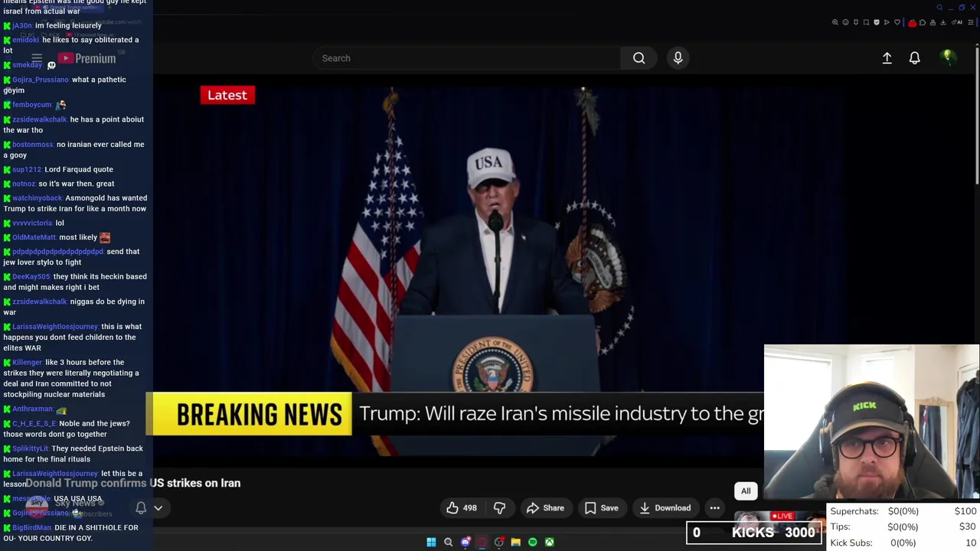Image resolution: width=980 pixels, height=551 pixels.
Task: Open the more actions ellipsis menu
Action: (714, 508)
